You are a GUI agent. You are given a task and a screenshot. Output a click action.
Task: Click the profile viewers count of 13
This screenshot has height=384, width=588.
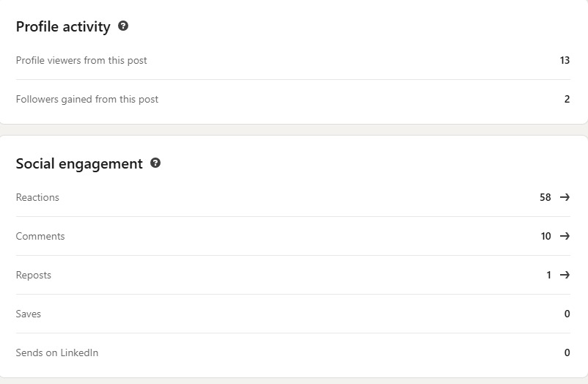pyautogui.click(x=565, y=60)
